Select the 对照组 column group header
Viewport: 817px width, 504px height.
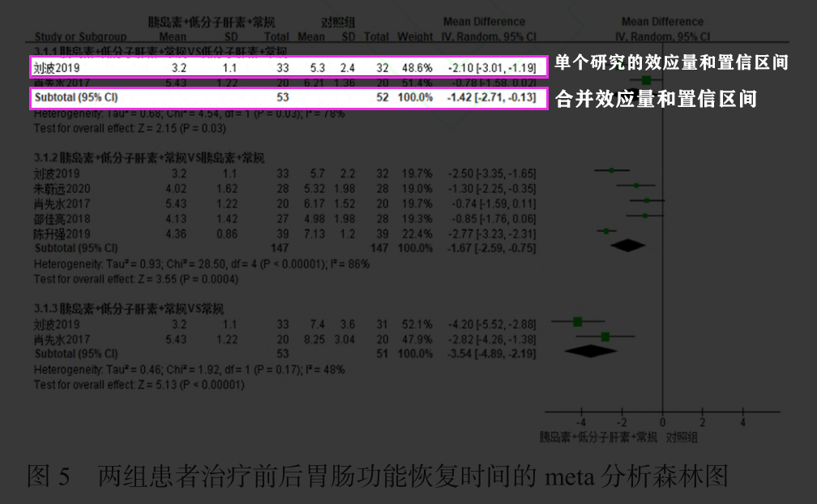coord(338,23)
